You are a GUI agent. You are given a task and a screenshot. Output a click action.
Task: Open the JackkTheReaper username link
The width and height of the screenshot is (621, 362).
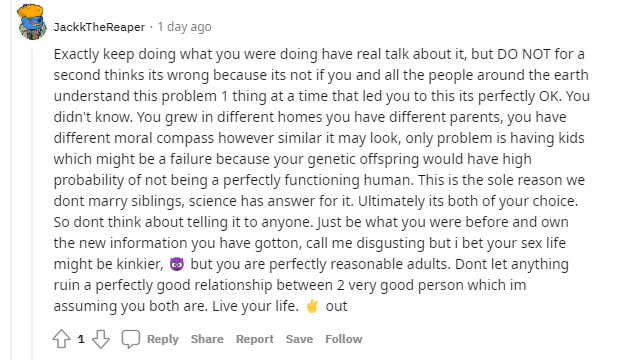[99, 27]
